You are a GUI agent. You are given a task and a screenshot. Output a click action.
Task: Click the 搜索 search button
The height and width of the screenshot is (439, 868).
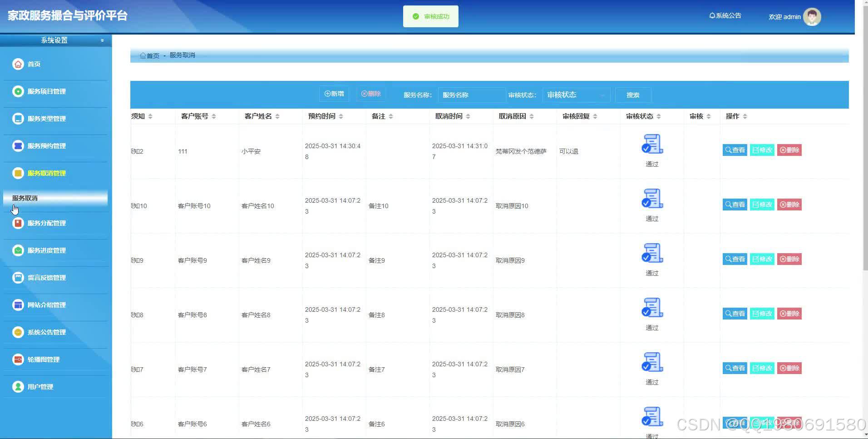pyautogui.click(x=633, y=95)
